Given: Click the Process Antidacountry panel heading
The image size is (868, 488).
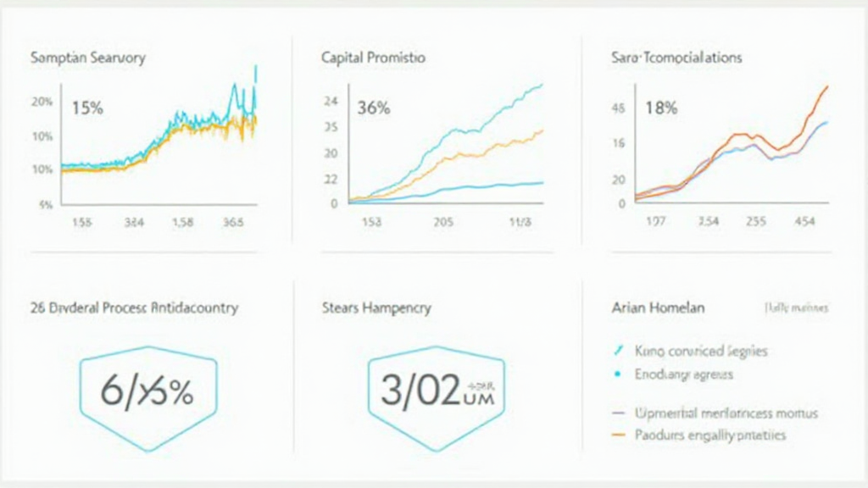Looking at the screenshot, I should click(x=135, y=308).
